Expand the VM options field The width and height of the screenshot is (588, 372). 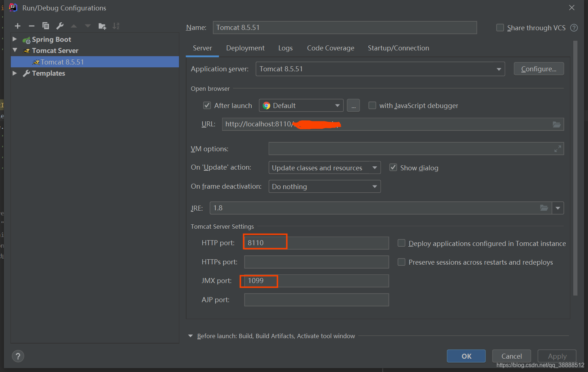click(558, 149)
